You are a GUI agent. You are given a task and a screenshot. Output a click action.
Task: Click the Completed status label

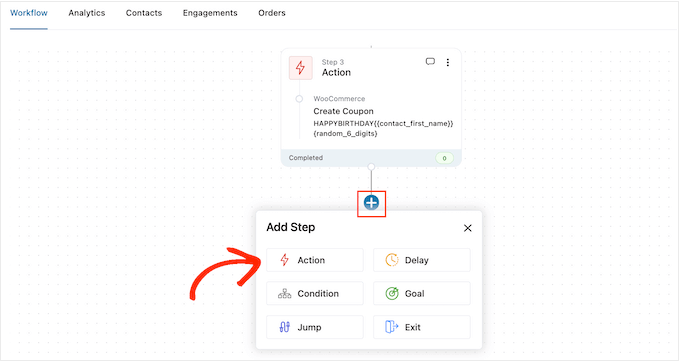306,158
